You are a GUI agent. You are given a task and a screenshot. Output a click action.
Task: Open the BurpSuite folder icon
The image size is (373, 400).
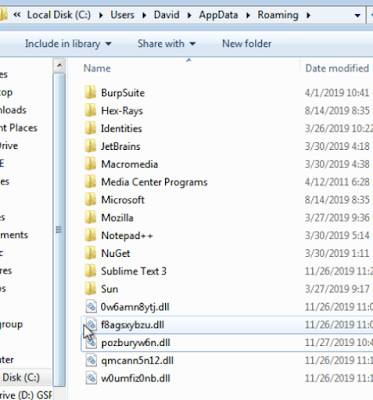[90, 93]
